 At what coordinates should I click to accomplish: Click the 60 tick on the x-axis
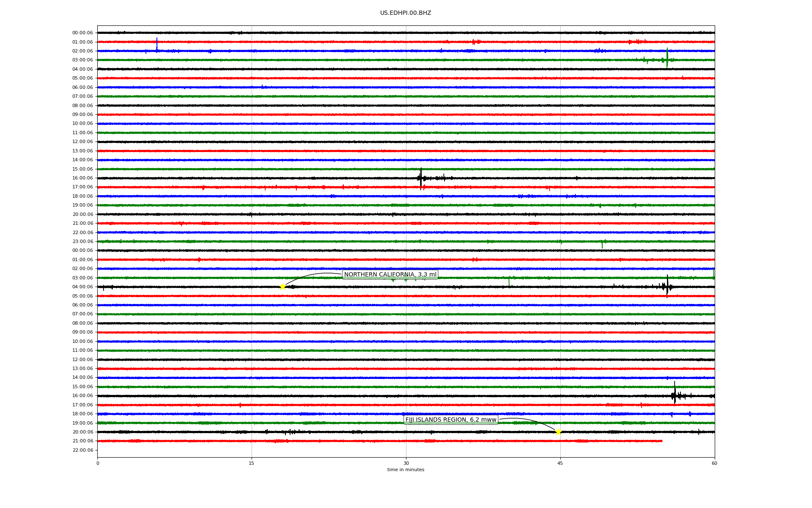click(x=714, y=463)
